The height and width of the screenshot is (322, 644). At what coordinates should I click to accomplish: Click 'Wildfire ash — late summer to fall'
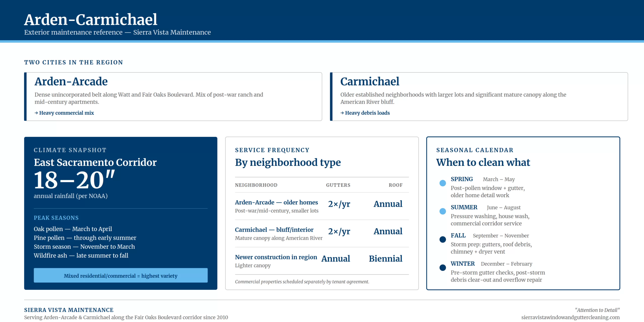point(81,255)
